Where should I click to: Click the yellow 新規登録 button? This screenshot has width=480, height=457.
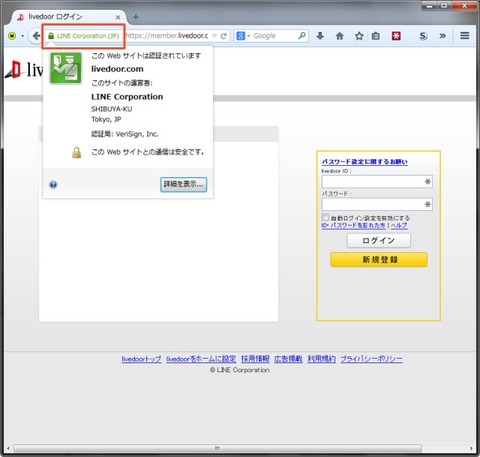(379, 259)
